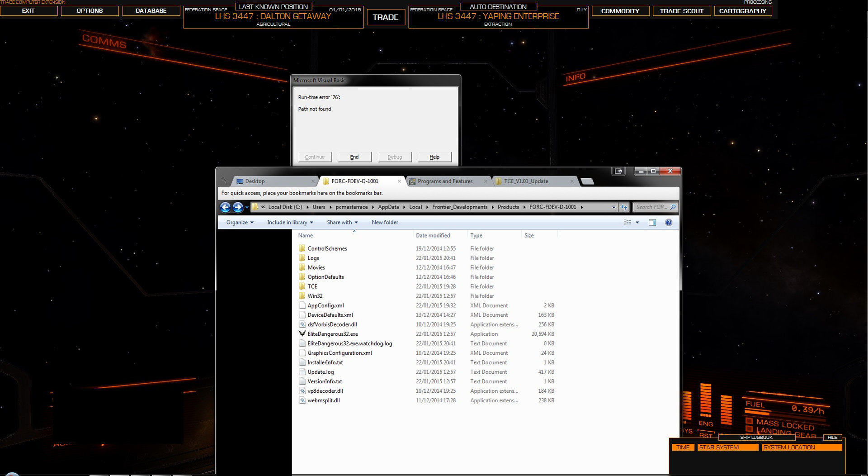Open the Include in library dropdown
The width and height of the screenshot is (868, 476).
(290, 222)
